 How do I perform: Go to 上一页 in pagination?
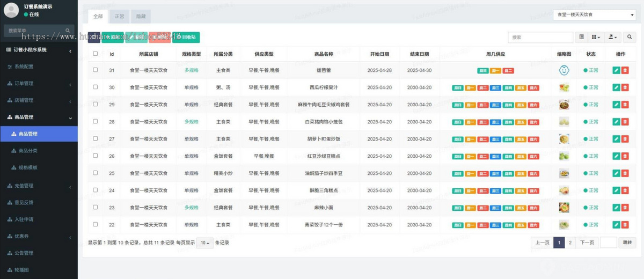pos(542,243)
